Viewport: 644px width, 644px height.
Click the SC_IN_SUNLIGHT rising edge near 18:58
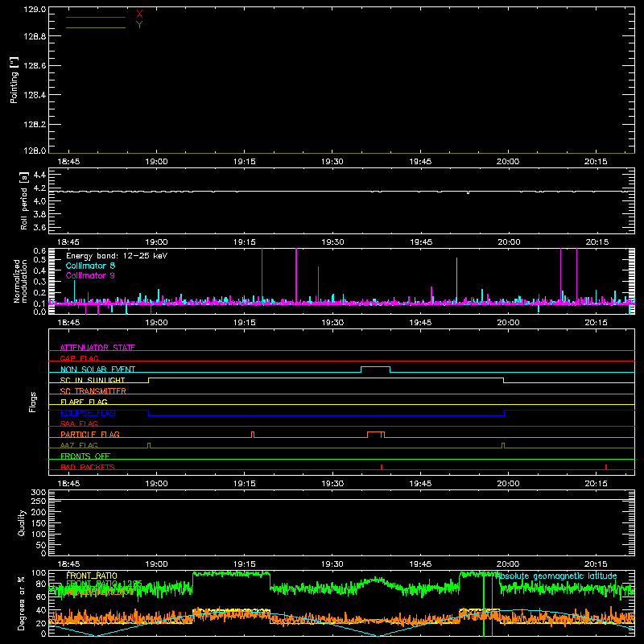148,380
